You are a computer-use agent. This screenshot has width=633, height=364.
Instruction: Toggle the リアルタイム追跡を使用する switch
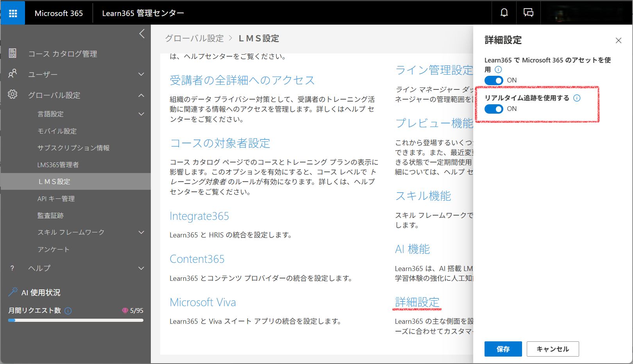pyautogui.click(x=494, y=109)
